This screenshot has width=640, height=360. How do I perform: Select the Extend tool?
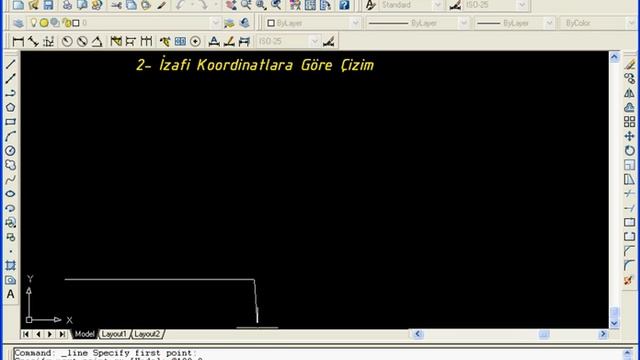coord(629,208)
